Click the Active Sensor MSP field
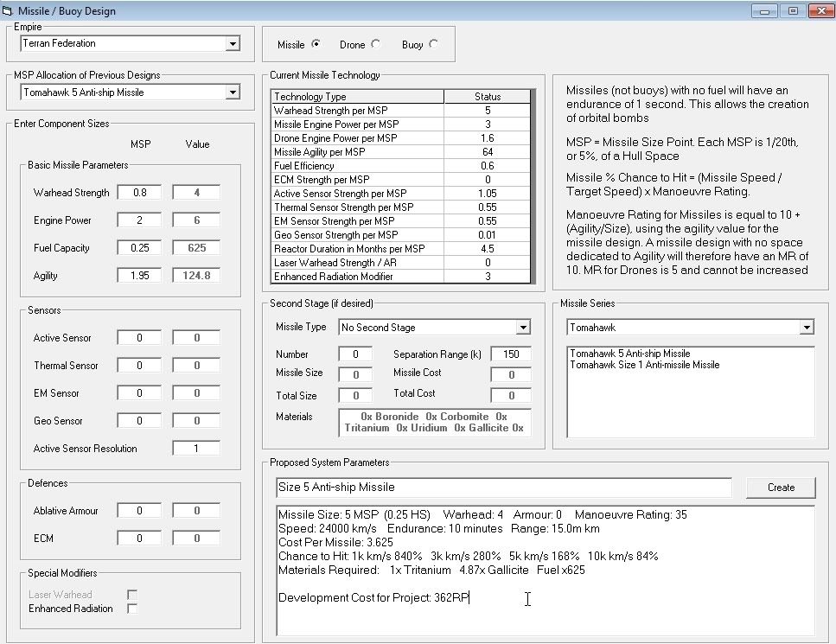This screenshot has height=644, width=836. (x=139, y=337)
